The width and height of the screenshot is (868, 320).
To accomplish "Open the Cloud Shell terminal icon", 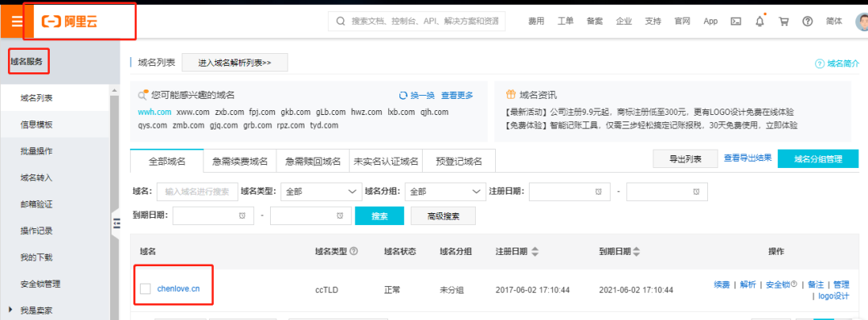I will click(736, 22).
